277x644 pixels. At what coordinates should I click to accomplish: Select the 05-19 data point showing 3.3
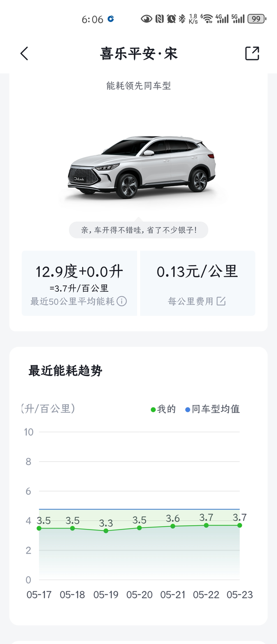(106, 530)
